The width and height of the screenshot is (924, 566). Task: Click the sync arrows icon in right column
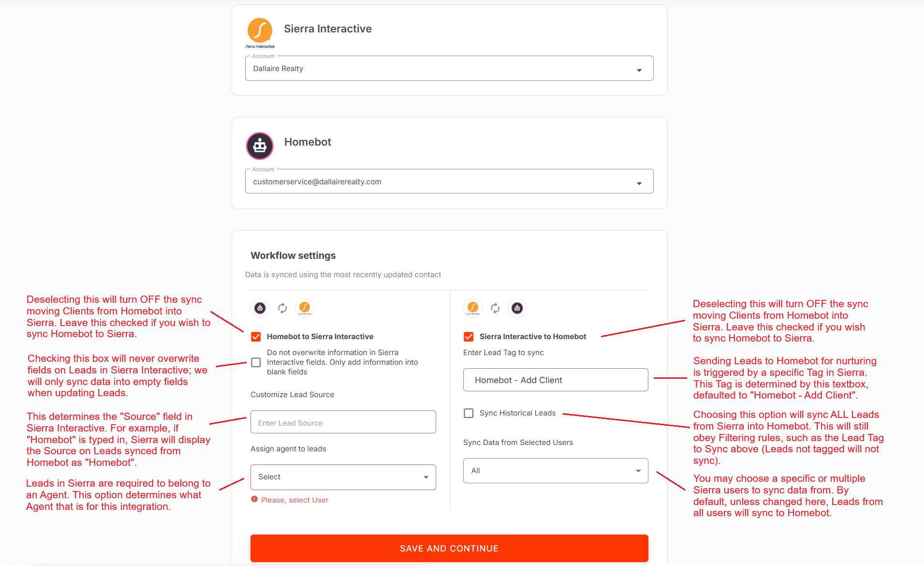point(495,308)
